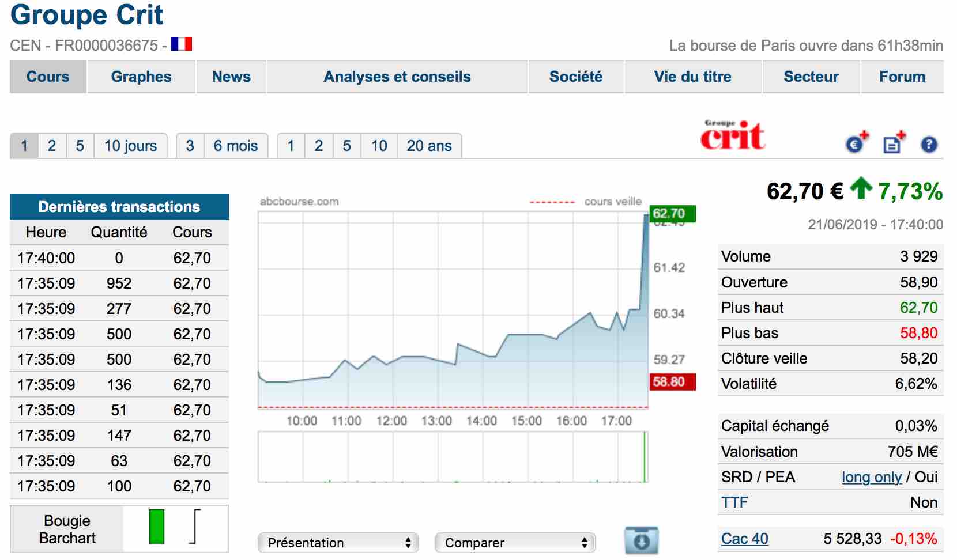Click the 17:40:00 transaction row time

46,258
